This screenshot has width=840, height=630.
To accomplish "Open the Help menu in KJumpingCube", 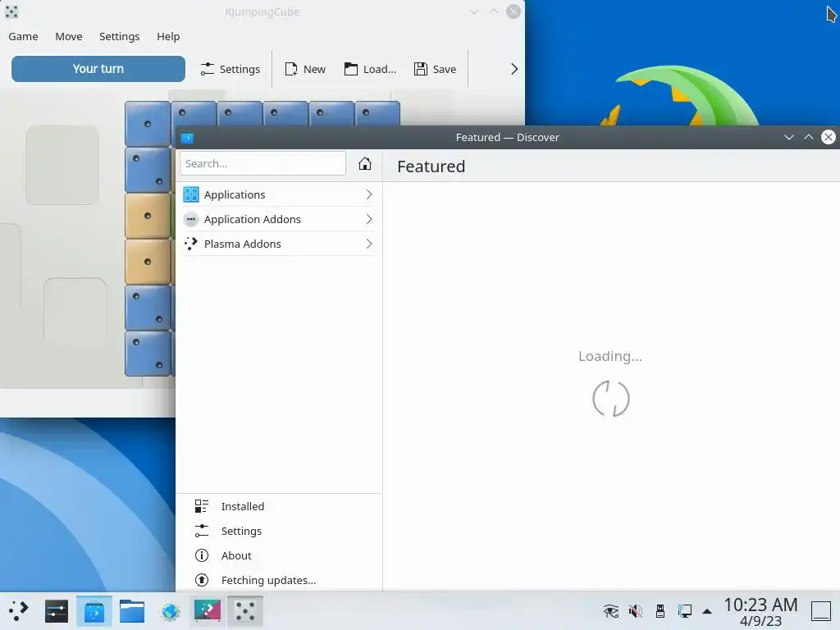I will click(x=168, y=36).
